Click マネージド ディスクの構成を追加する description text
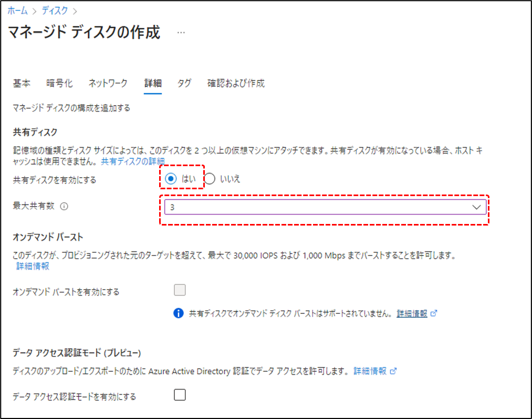The width and height of the screenshot is (532, 419). [71, 108]
